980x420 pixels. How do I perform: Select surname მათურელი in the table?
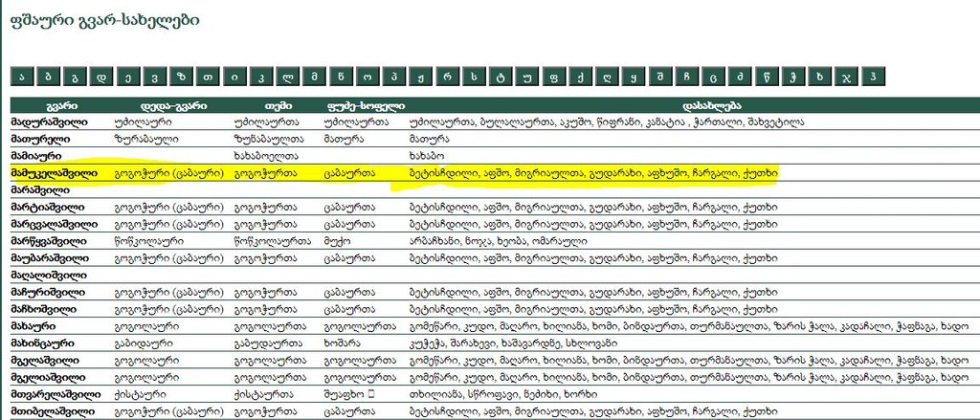40,140
